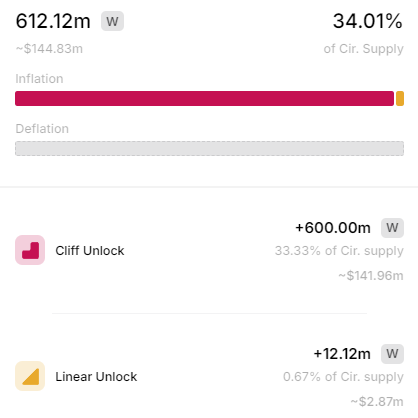Screen dimensions: 418x418
Task: Click the 34.01% circulating supply figure
Action: point(368,21)
